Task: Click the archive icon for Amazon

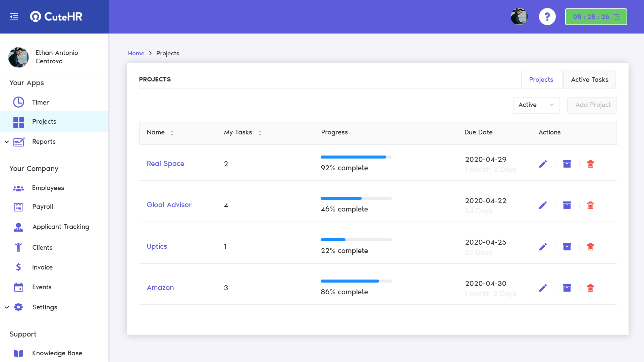Action: point(567,288)
